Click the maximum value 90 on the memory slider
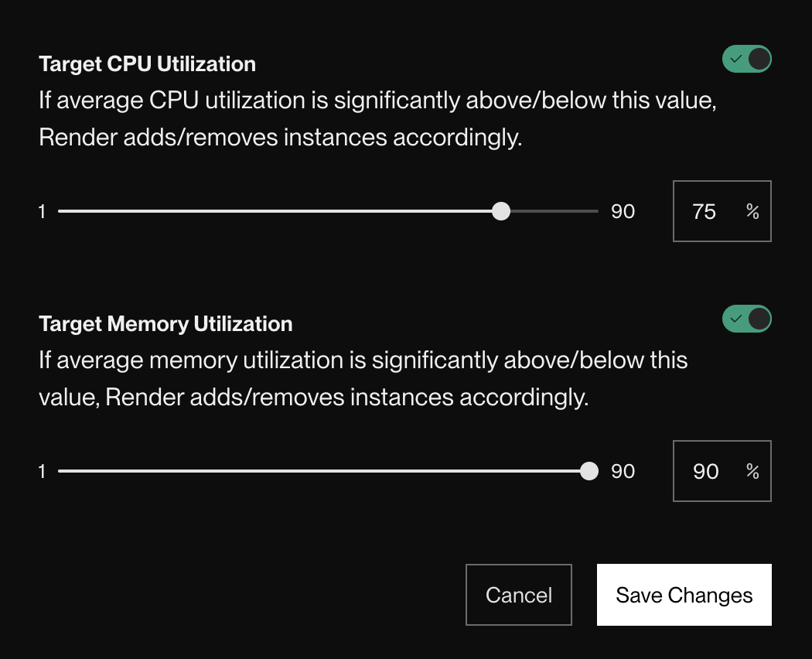This screenshot has width=812, height=659. [623, 470]
